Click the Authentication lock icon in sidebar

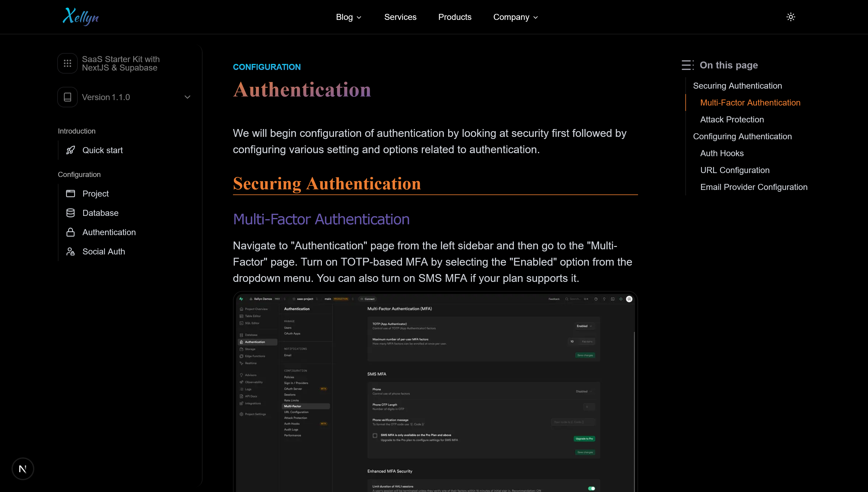pos(70,232)
